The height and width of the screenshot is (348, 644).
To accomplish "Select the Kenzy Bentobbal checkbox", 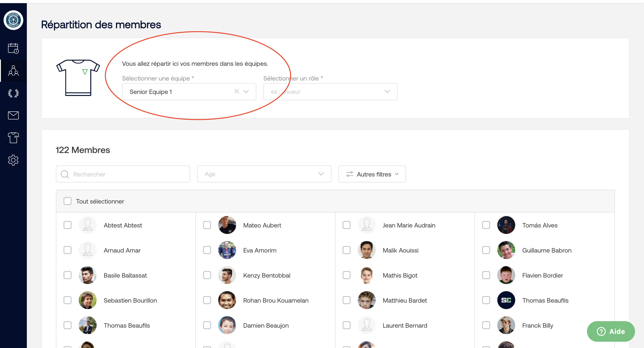I will (207, 275).
